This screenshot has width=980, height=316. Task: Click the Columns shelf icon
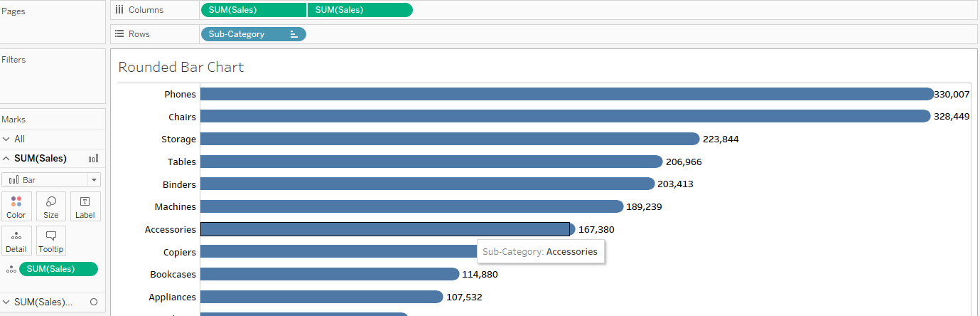pyautogui.click(x=119, y=10)
